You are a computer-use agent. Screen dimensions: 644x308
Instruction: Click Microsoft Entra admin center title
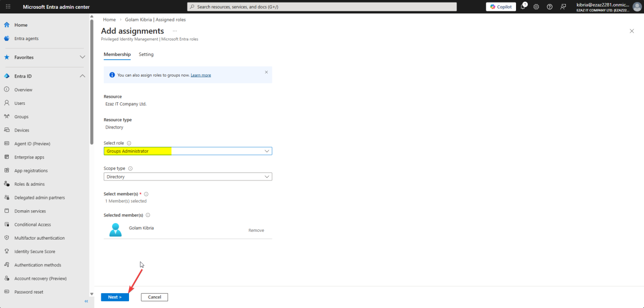point(56,7)
